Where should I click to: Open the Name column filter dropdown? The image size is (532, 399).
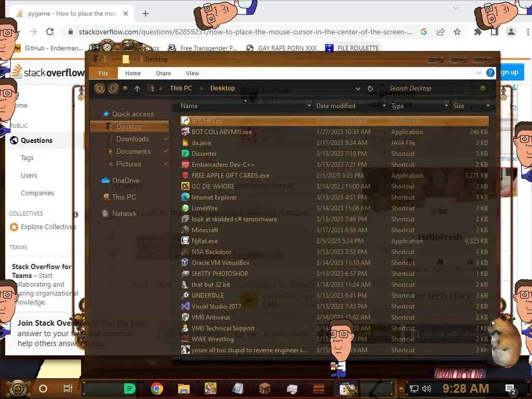(x=309, y=106)
